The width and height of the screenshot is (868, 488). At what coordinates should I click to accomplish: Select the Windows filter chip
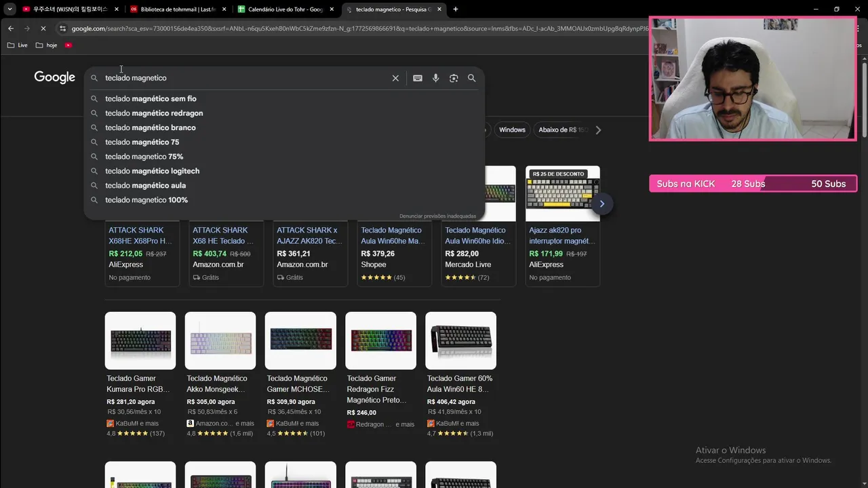pos(512,129)
